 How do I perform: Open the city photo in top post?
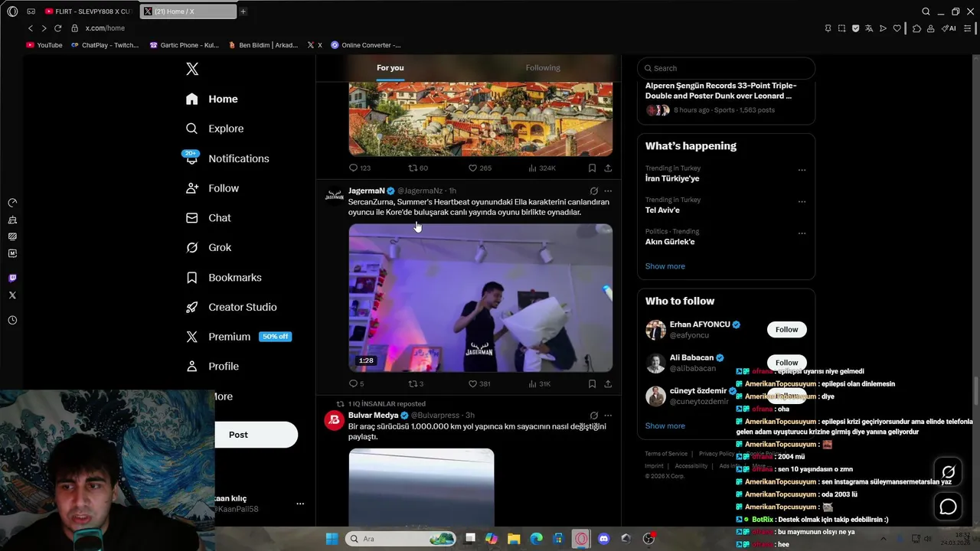[481, 119]
